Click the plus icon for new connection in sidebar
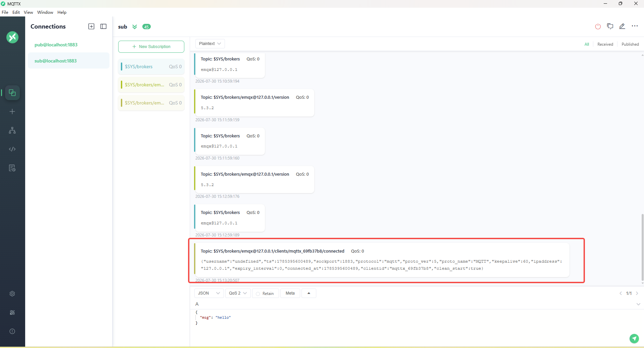Screen dimensions: 644x348 click(12, 112)
